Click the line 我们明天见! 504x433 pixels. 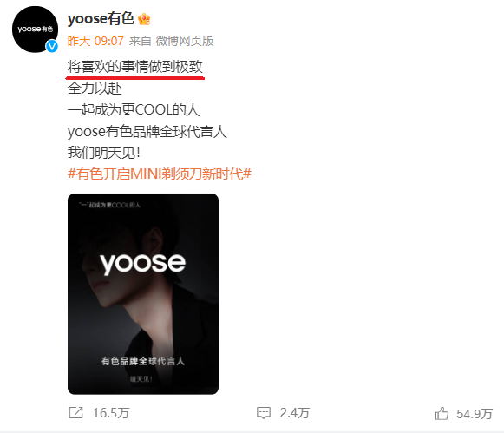pyautogui.click(x=104, y=153)
